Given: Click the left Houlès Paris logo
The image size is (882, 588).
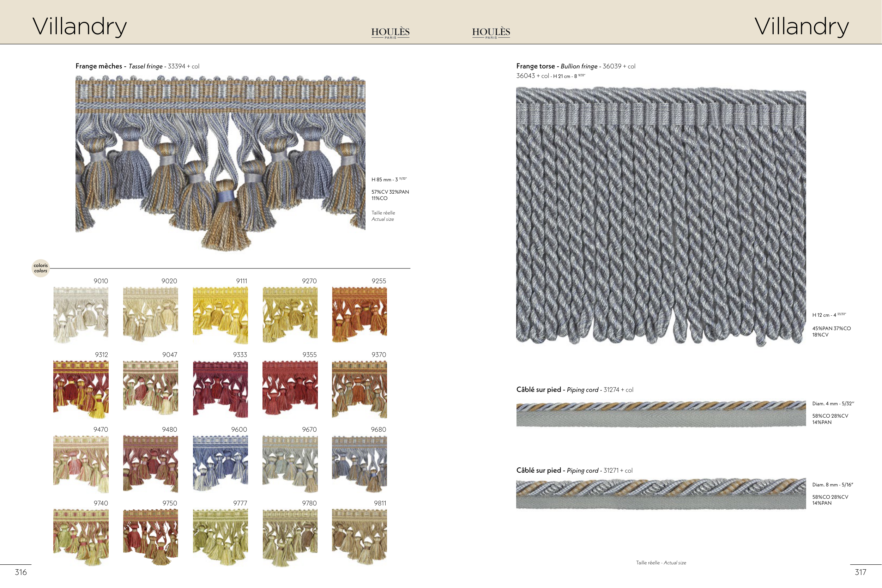Looking at the screenshot, I should tap(390, 32).
